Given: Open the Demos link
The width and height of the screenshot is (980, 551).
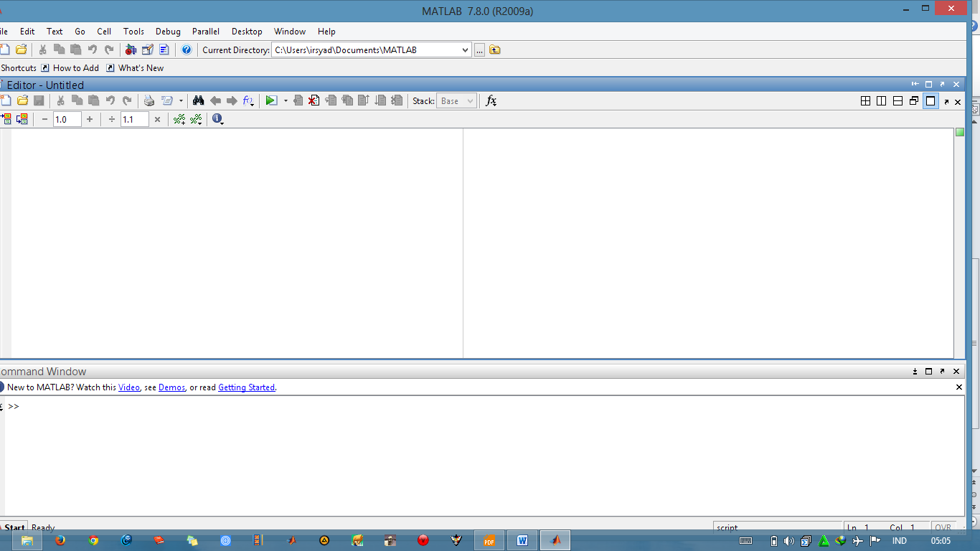Looking at the screenshot, I should tap(171, 387).
